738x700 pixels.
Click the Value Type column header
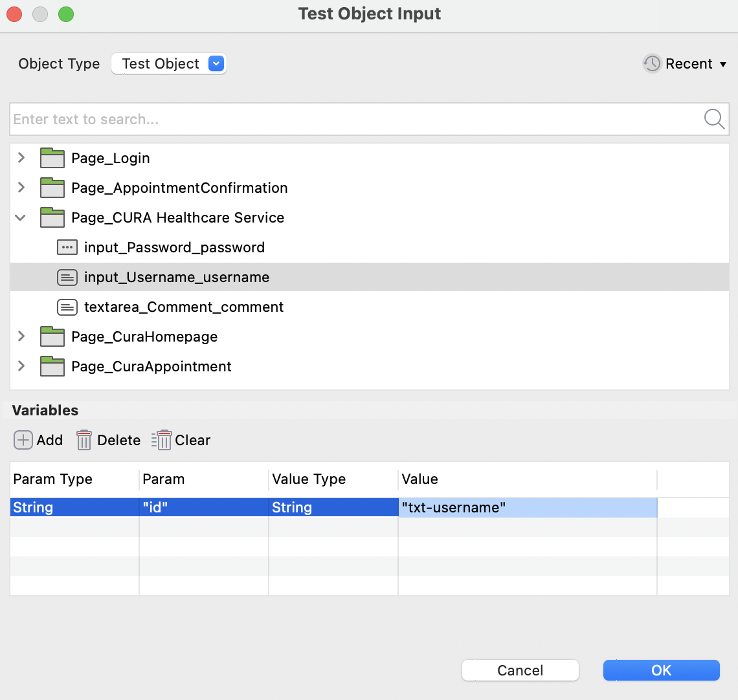[309, 479]
